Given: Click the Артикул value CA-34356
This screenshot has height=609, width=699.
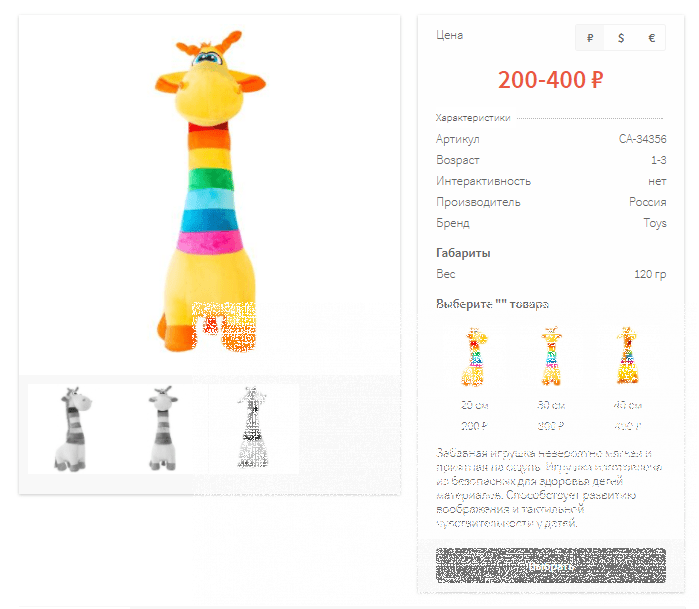Looking at the screenshot, I should pos(642,139).
